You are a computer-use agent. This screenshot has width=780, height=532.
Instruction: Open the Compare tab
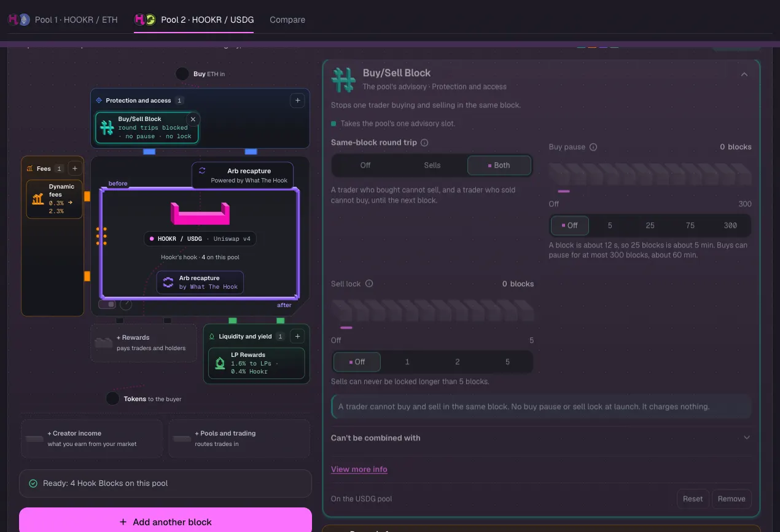(x=287, y=20)
